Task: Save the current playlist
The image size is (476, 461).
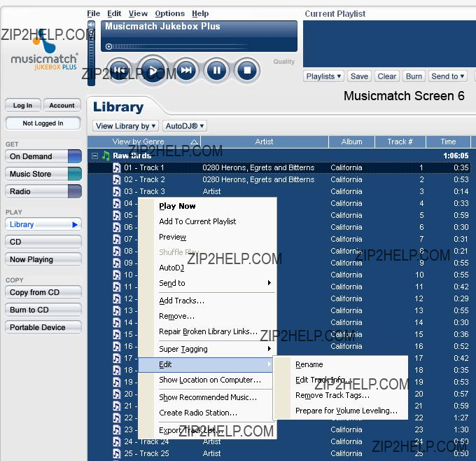Action: click(x=359, y=76)
